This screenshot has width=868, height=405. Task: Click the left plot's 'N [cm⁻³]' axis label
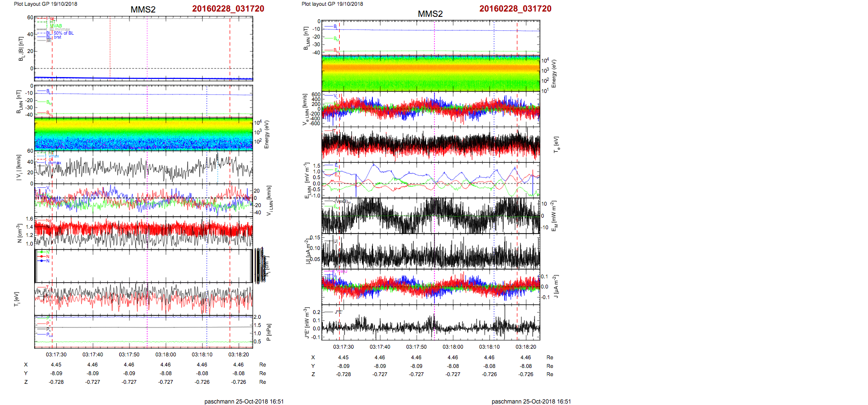pyautogui.click(x=19, y=233)
